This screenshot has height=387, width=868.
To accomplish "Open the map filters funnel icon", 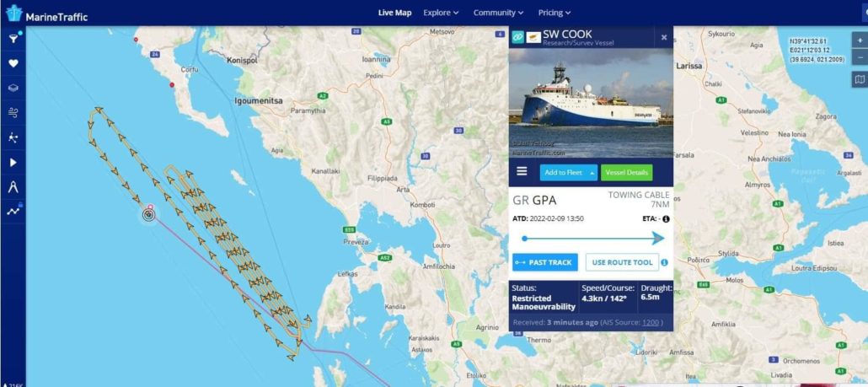I will point(13,38).
